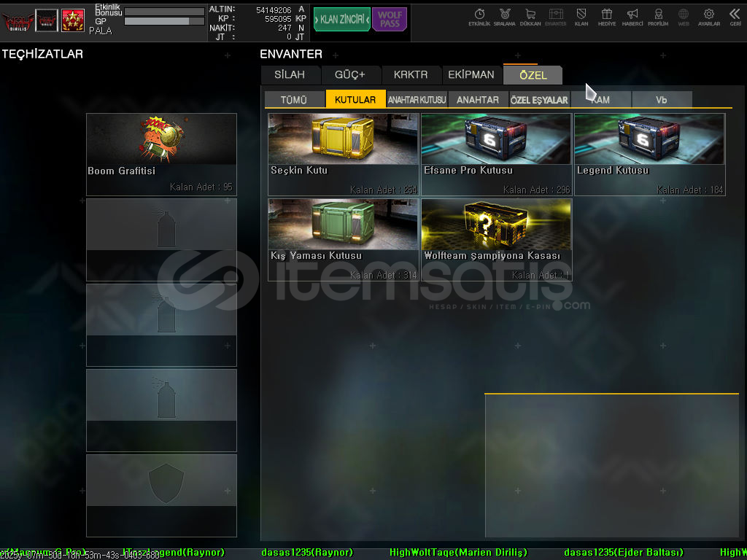This screenshot has width=747, height=560.
Task: Click 'Kalan Adet : 296' text
Action: click(536, 190)
